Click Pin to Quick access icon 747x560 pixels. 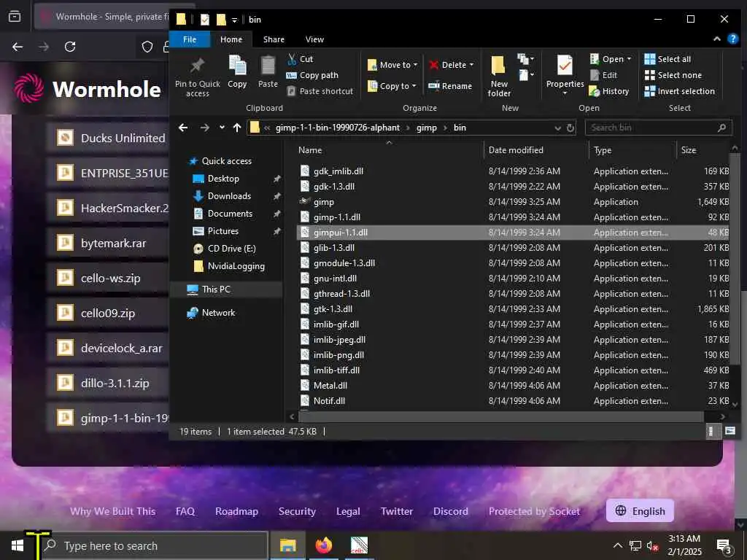tap(197, 65)
